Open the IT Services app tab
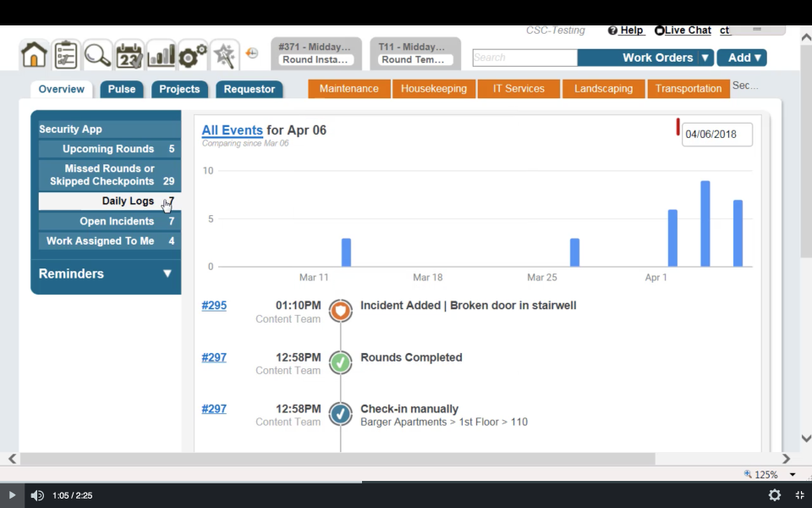This screenshot has width=812, height=508. tap(518, 89)
